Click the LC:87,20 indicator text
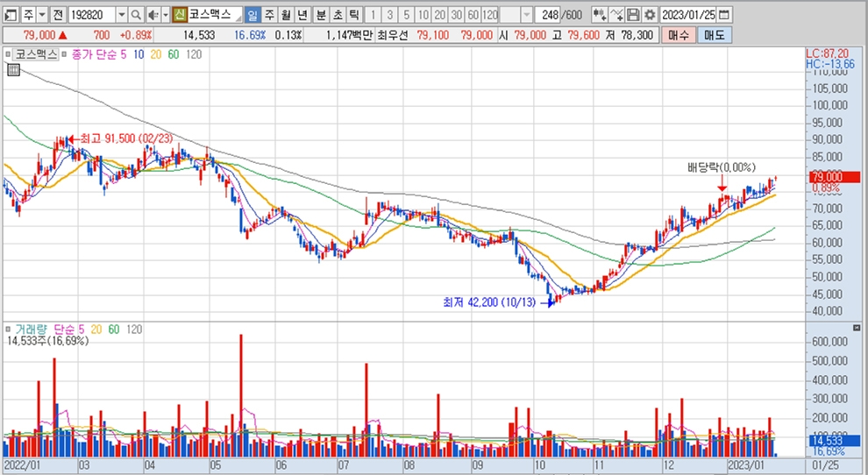Viewport: 868px width, 475px height. [827, 53]
